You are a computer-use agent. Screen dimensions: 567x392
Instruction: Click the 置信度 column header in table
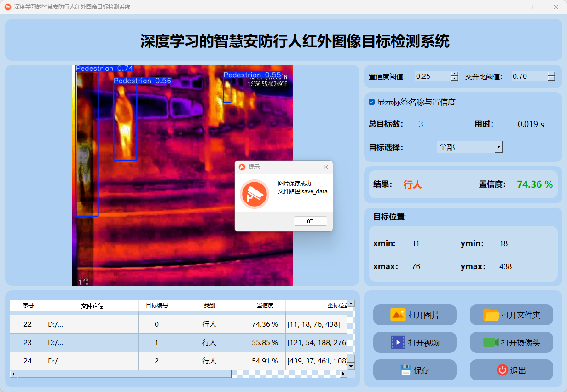click(265, 306)
